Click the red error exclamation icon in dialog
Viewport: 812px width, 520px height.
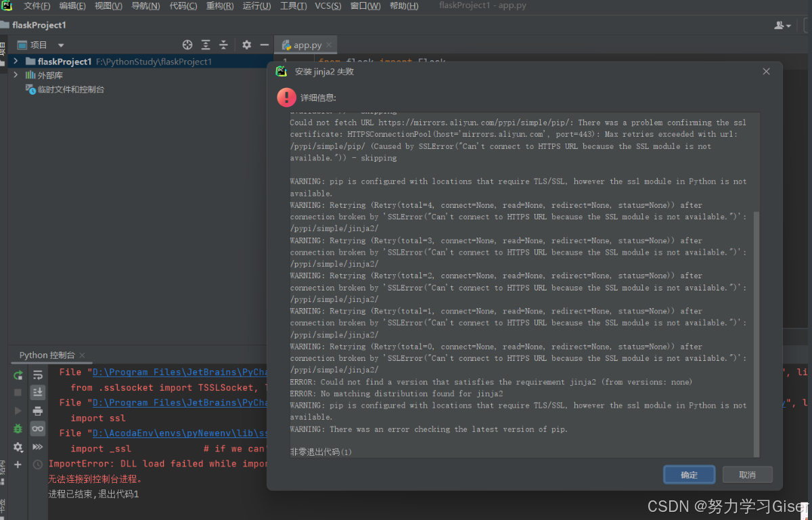pos(286,97)
